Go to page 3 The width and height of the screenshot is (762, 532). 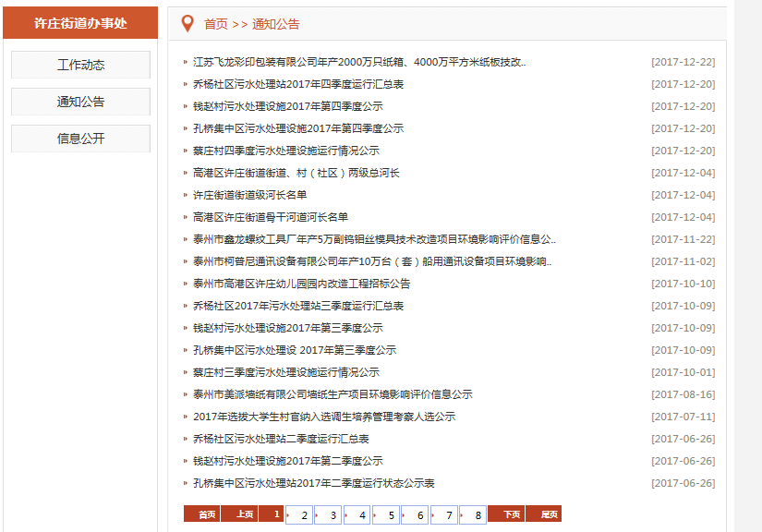[329, 515]
